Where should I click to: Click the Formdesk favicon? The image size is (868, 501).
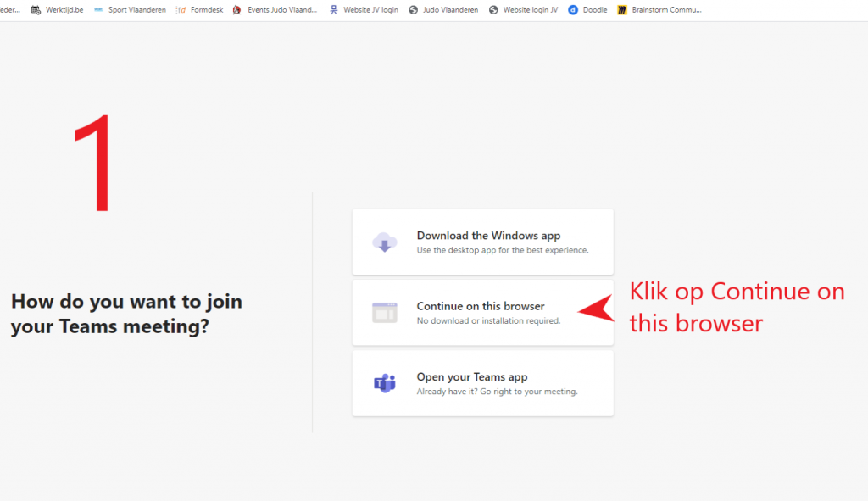click(181, 10)
